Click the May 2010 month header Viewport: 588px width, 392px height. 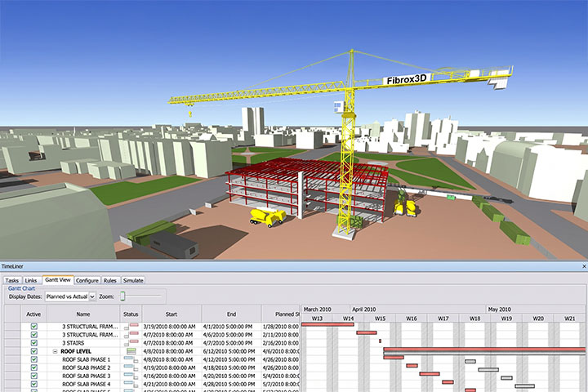coord(536,310)
